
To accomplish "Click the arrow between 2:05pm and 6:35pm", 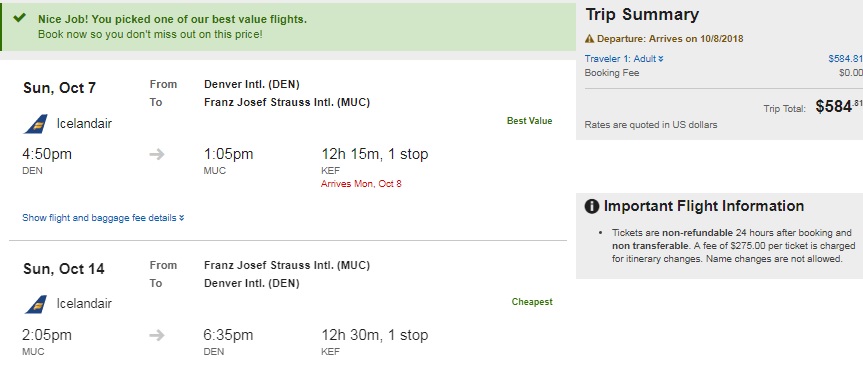I will pyautogui.click(x=157, y=335).
